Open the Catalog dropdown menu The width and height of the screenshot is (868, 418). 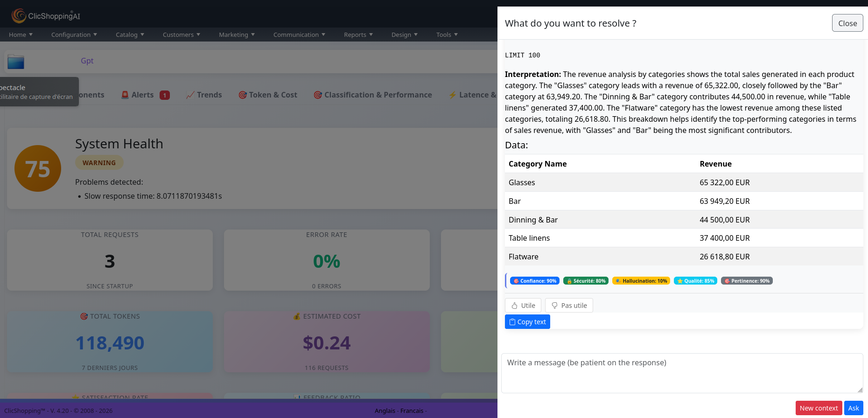[x=130, y=35]
